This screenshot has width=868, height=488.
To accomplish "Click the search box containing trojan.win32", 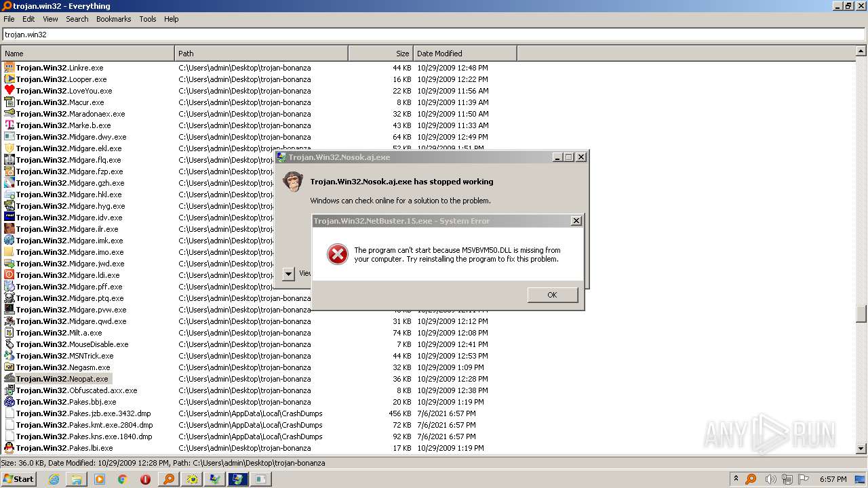I will pyautogui.click(x=433, y=35).
